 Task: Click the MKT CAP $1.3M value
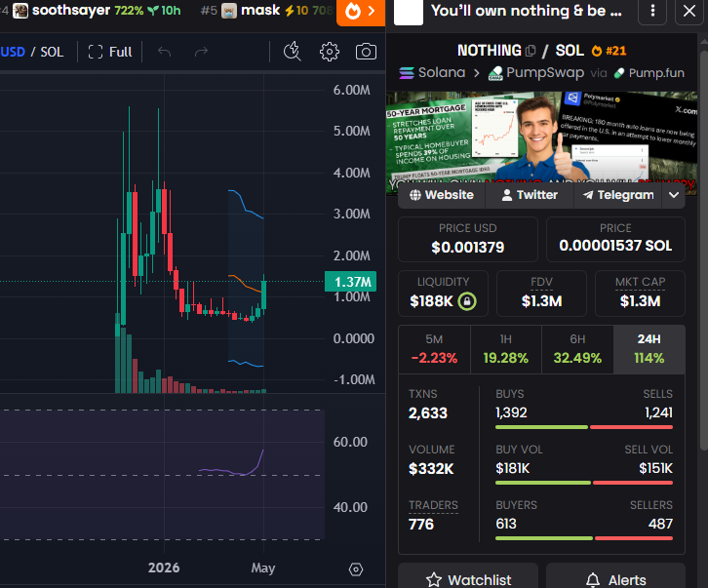click(640, 301)
